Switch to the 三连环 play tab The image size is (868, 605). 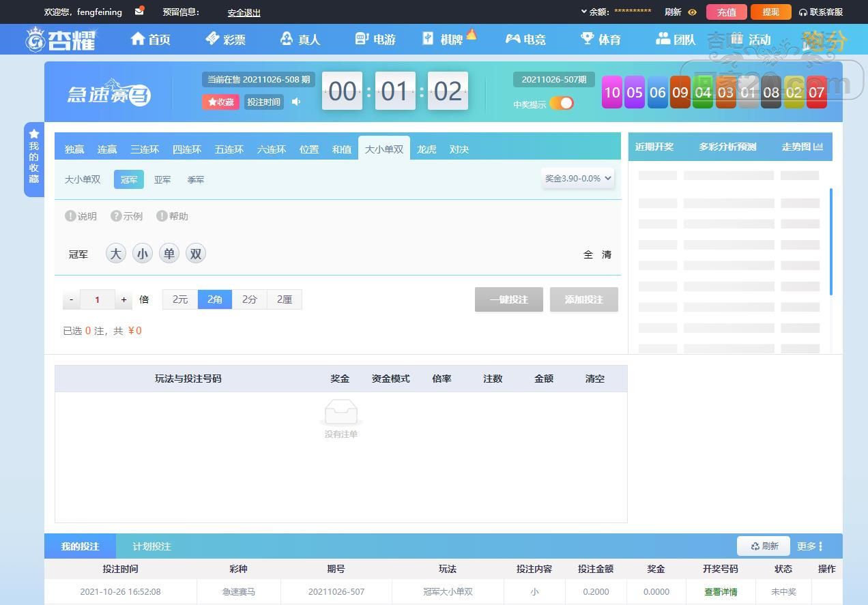coord(145,149)
